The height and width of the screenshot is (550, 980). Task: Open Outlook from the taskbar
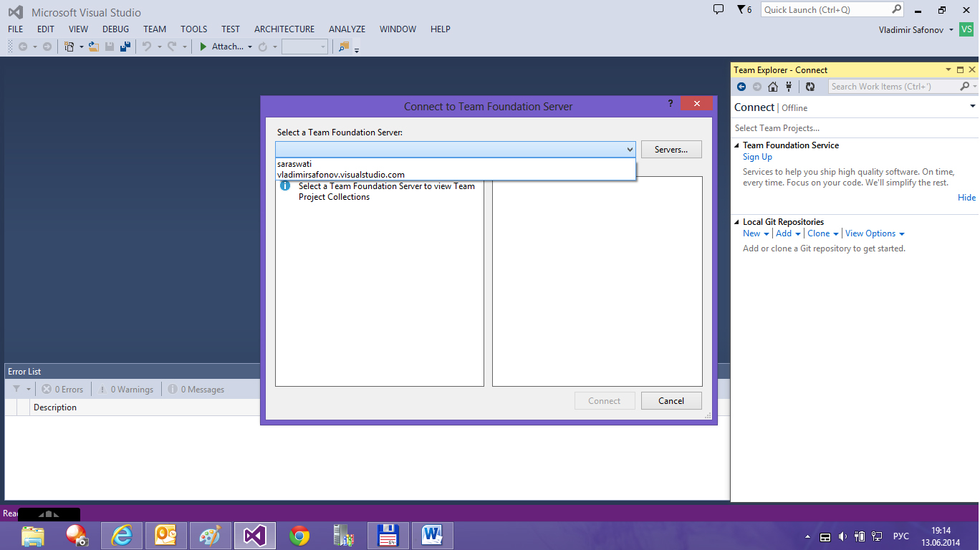click(x=166, y=536)
